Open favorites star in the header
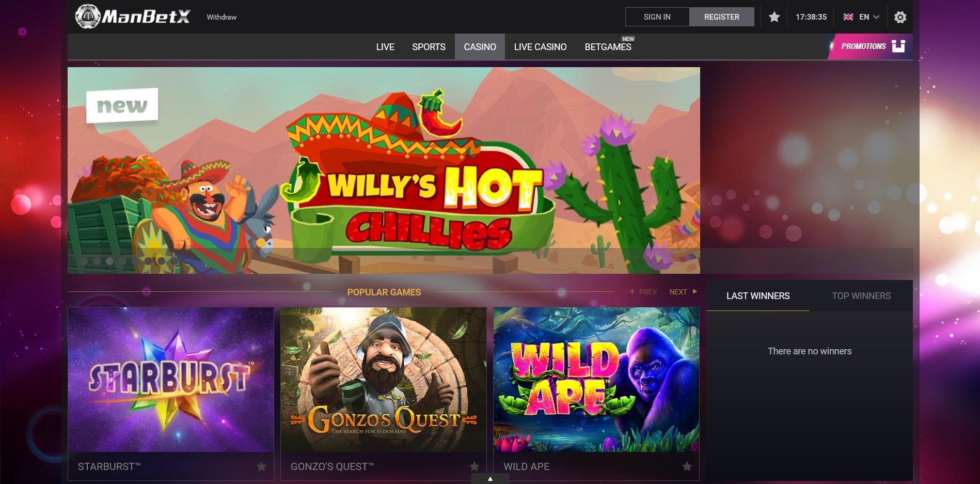The height and width of the screenshot is (484, 980). pyautogui.click(x=774, y=17)
